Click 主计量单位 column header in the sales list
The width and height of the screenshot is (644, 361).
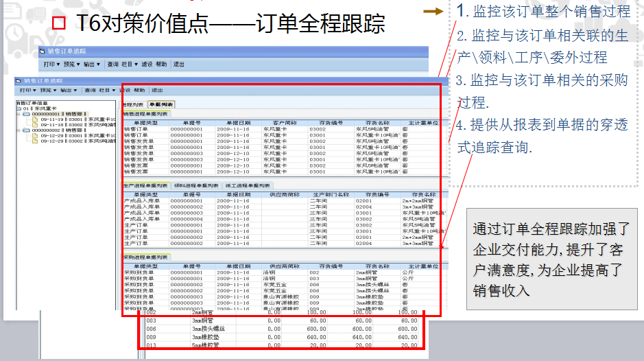tap(423, 123)
